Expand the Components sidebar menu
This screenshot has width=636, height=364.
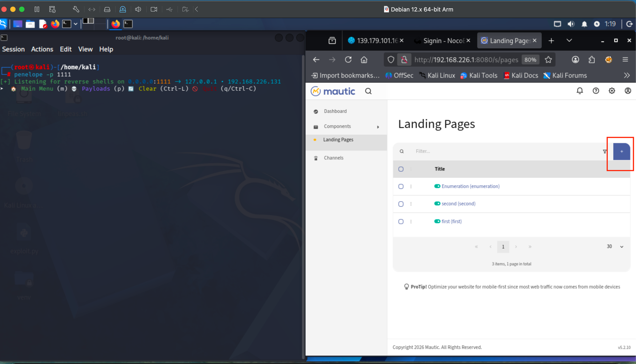[347, 127]
